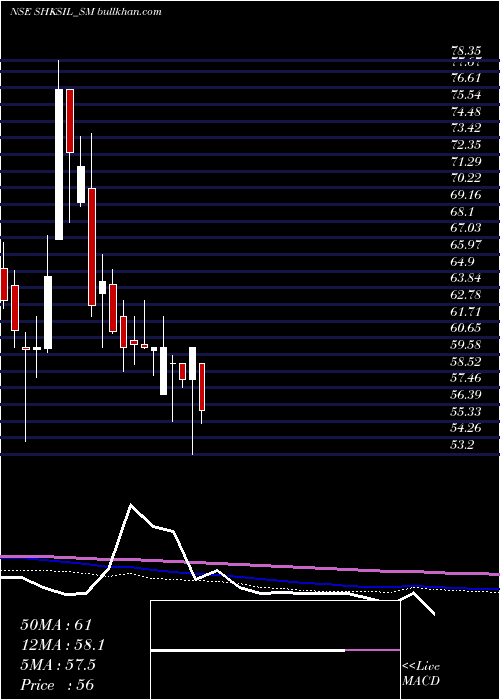Click the tallest white candlestick body
This screenshot has width=500, height=700.
pyautogui.click(x=59, y=164)
